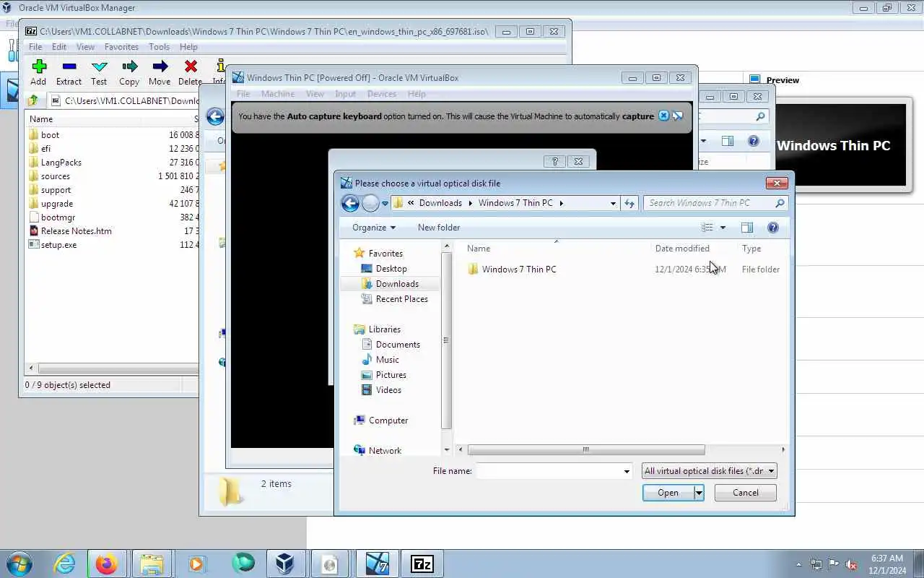Open the Organize dropdown menu
Image resolution: width=924 pixels, height=578 pixels.
tap(374, 228)
